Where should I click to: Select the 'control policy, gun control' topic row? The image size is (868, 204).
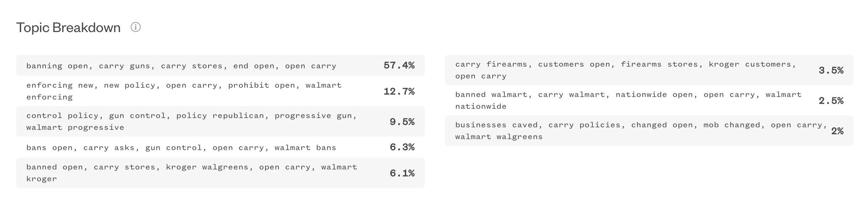point(220,121)
